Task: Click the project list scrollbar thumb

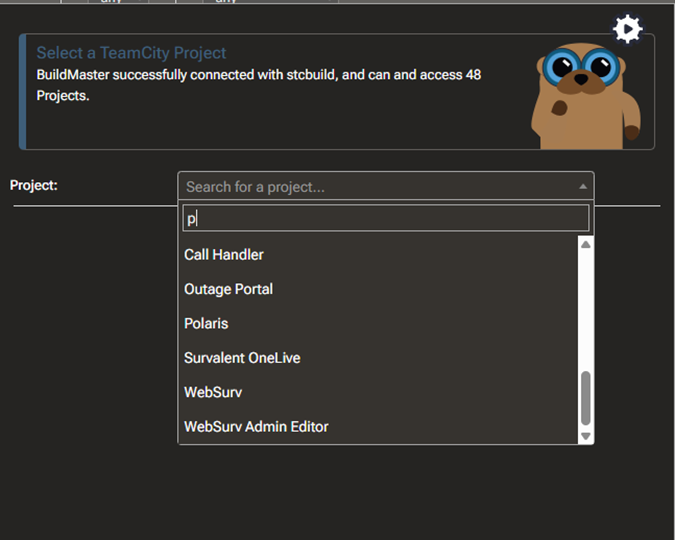Action: 586,398
